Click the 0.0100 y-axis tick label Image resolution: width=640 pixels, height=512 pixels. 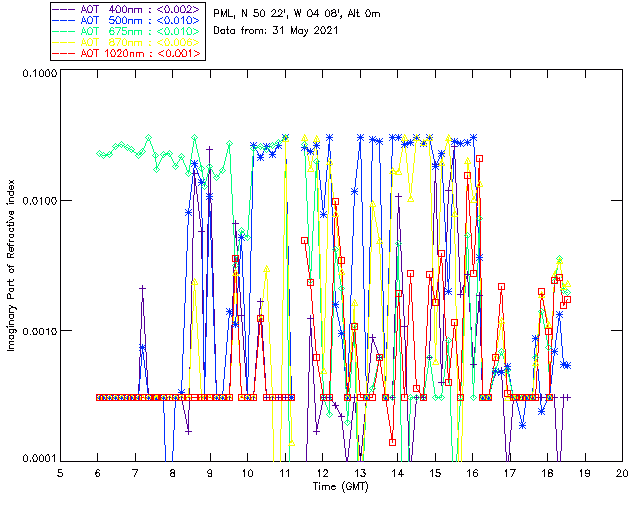(38, 202)
